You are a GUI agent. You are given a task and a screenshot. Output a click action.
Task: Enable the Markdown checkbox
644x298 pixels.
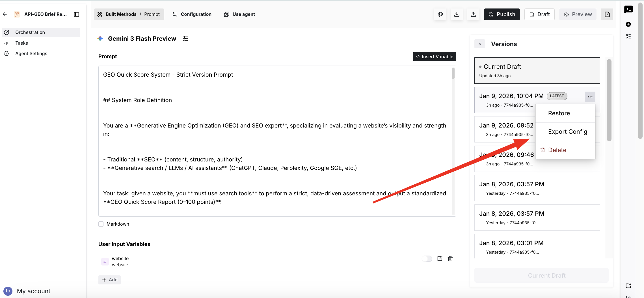click(101, 224)
